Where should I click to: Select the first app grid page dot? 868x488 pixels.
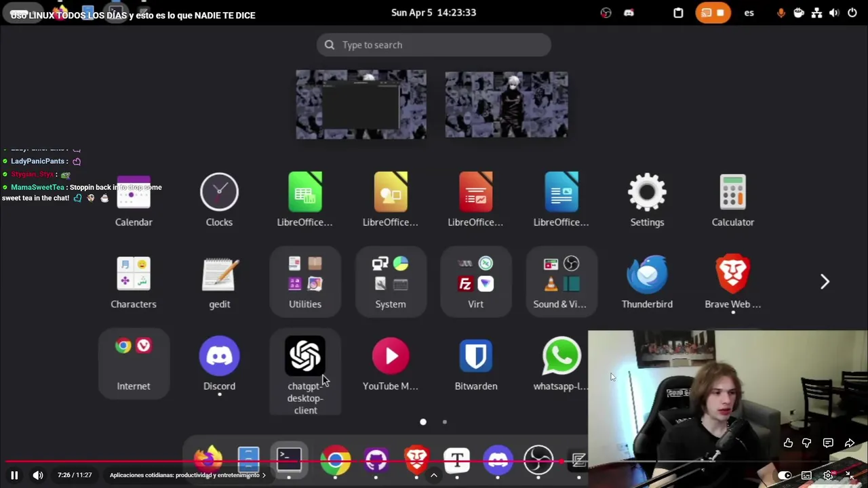coord(423,422)
